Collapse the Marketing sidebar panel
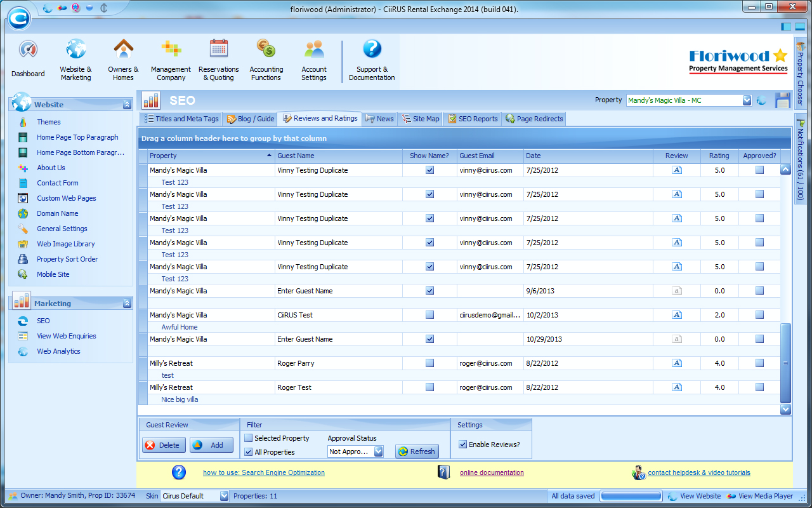This screenshot has width=812, height=508. 127,304
